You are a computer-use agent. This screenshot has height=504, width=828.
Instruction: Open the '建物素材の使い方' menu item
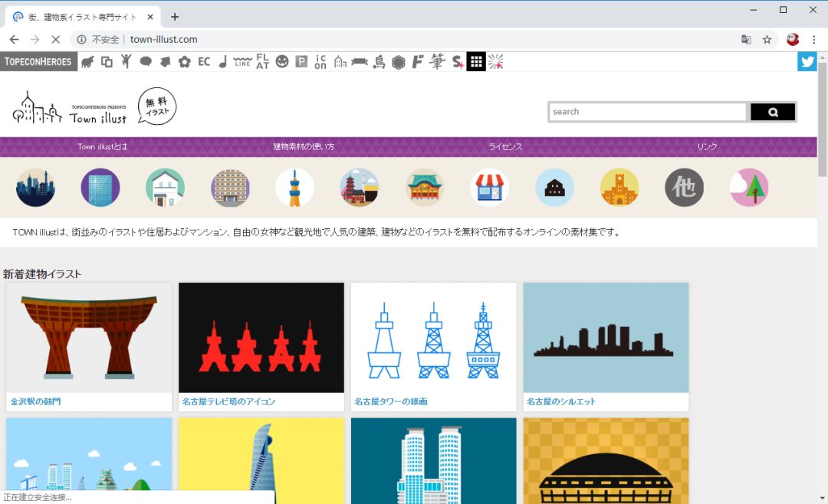pos(303,147)
